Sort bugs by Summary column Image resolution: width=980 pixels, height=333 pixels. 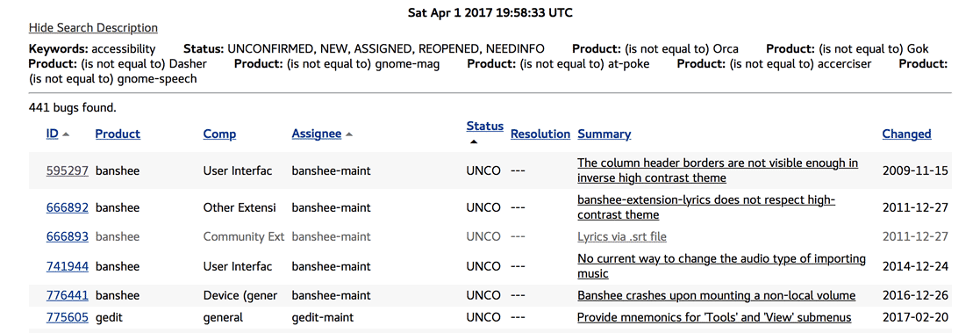(604, 134)
